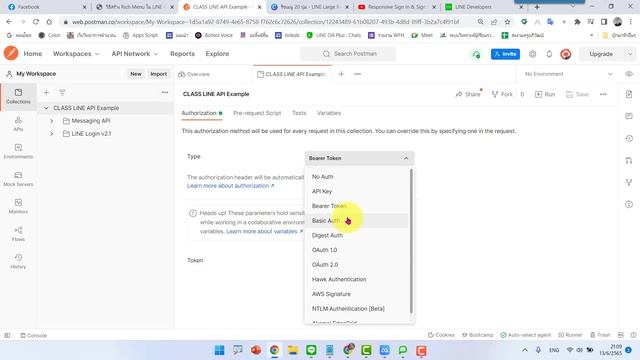The height and width of the screenshot is (360, 640).
Task: Open changelog history icon in right sidebar
Action: click(x=629, y=138)
